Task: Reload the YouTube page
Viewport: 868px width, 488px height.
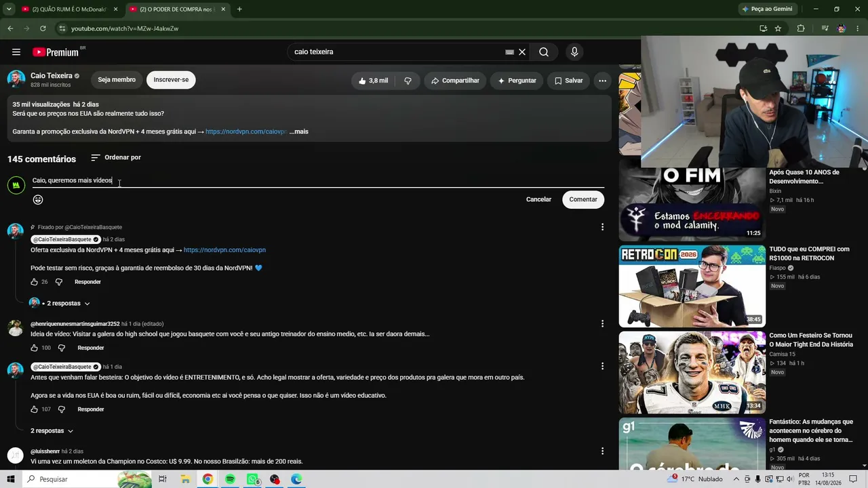Action: pos(43,28)
